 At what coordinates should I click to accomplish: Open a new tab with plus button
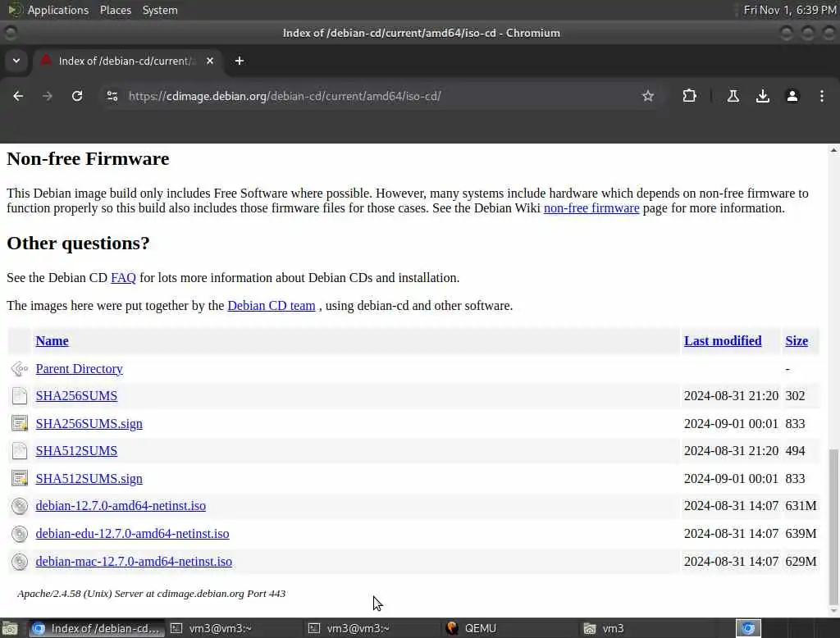[x=240, y=61]
